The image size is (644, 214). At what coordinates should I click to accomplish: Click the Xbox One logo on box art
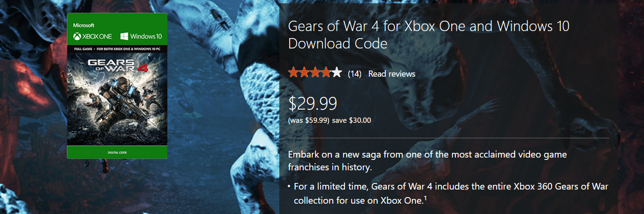click(92, 36)
